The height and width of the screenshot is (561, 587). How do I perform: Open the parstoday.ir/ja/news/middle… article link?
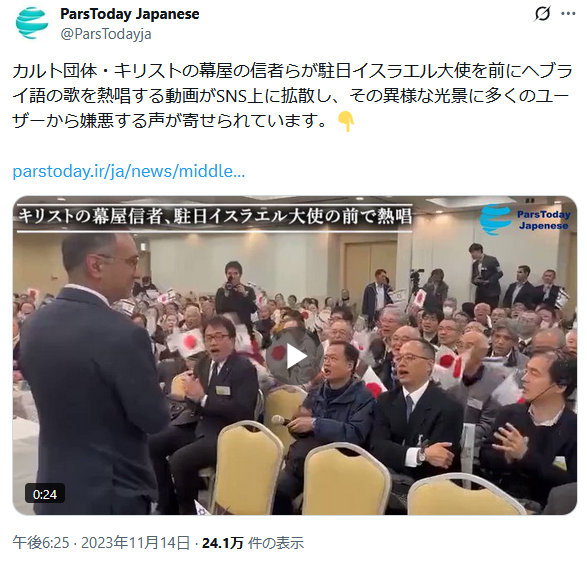coord(129,171)
